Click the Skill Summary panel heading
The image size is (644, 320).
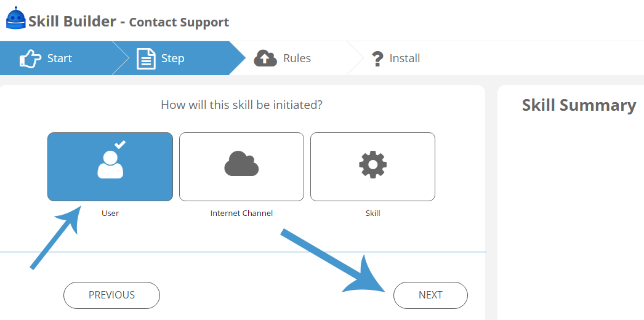click(x=579, y=105)
